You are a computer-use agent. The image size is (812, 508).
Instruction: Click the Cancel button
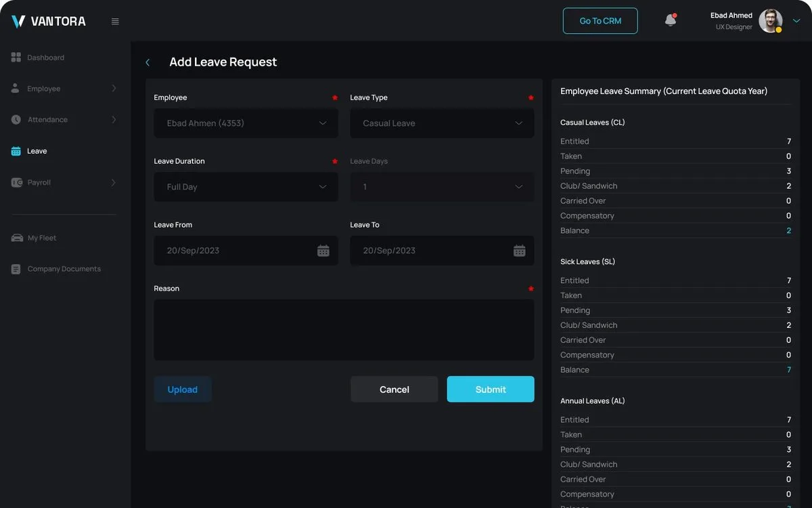pos(394,389)
